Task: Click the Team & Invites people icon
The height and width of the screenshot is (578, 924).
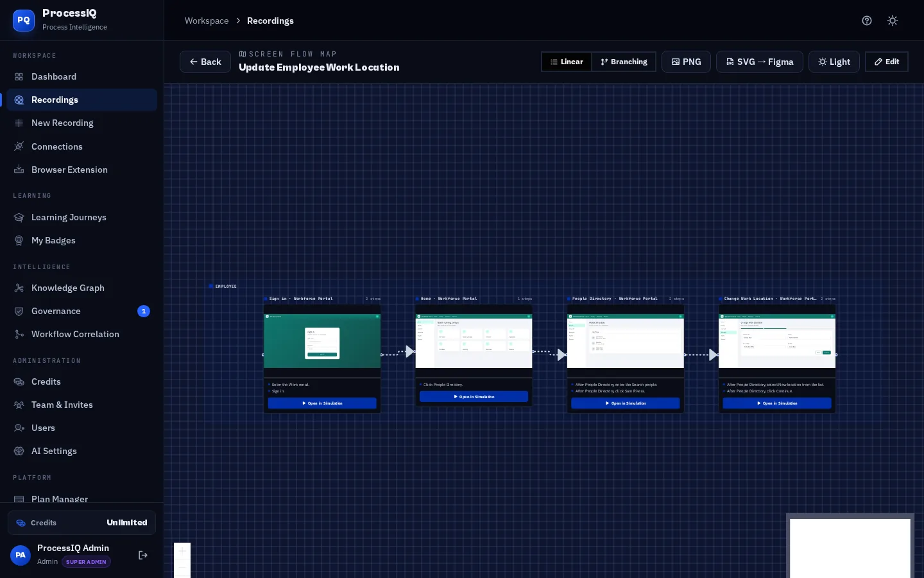Action: (x=19, y=405)
